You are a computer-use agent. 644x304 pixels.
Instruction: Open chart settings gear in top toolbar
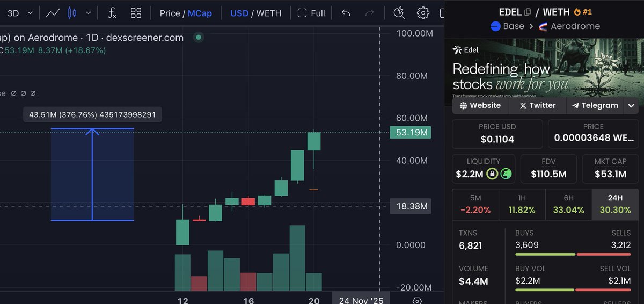423,13
